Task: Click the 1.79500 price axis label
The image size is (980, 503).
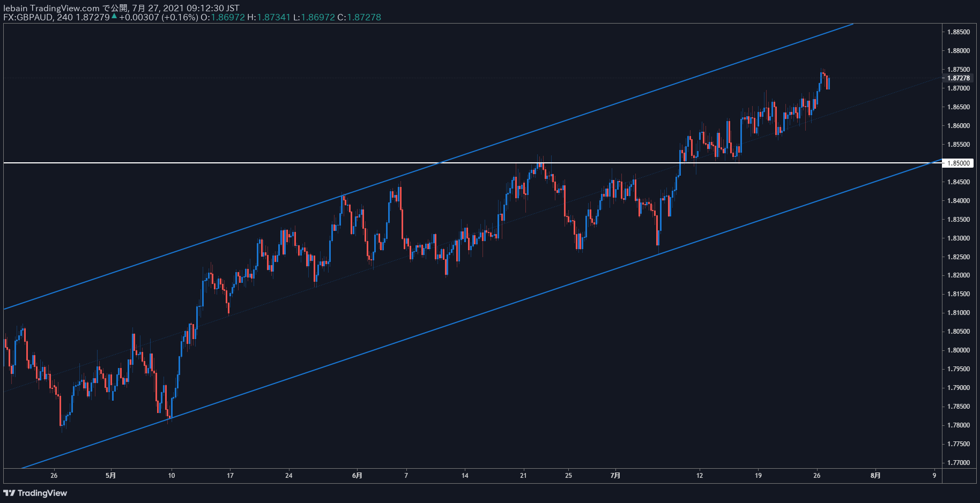Action: (958, 369)
